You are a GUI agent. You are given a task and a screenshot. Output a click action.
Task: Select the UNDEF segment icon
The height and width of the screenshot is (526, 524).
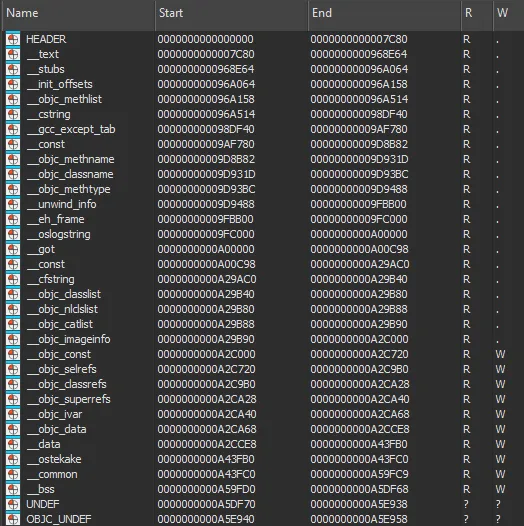pyautogui.click(x=13, y=504)
